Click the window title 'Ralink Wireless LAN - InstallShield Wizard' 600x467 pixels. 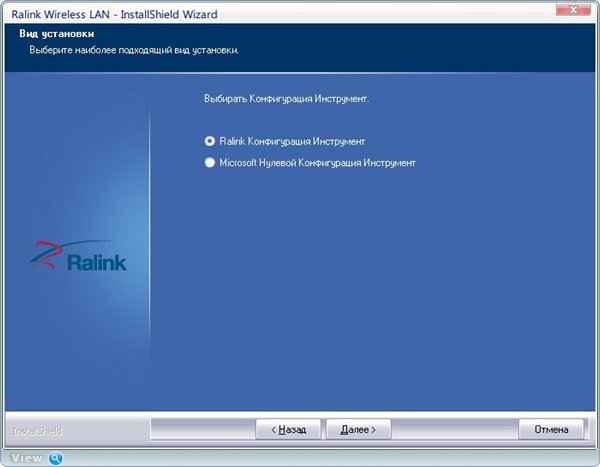pyautogui.click(x=114, y=14)
